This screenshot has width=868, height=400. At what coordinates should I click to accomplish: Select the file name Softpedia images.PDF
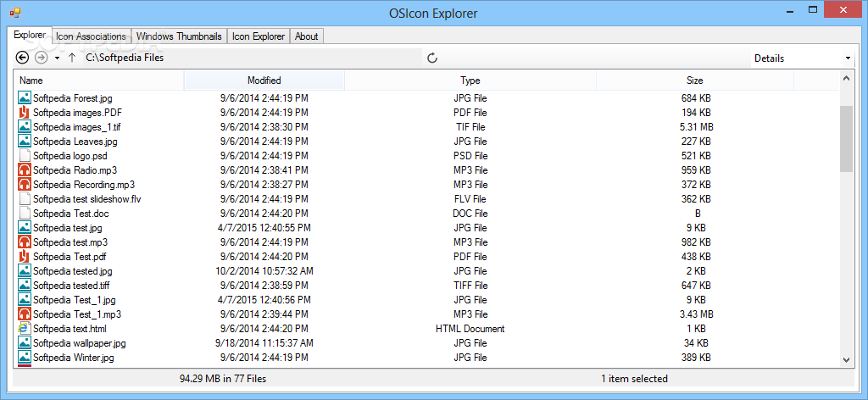[77, 113]
